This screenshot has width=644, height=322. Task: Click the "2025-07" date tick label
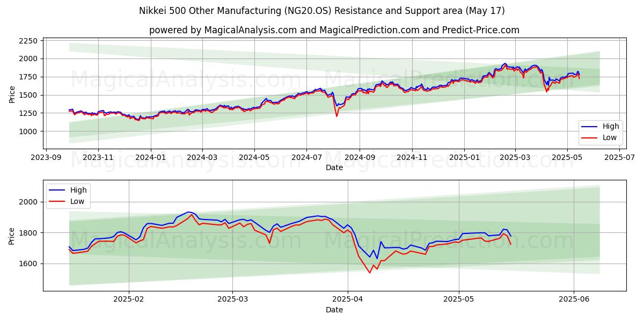pyautogui.click(x=619, y=158)
